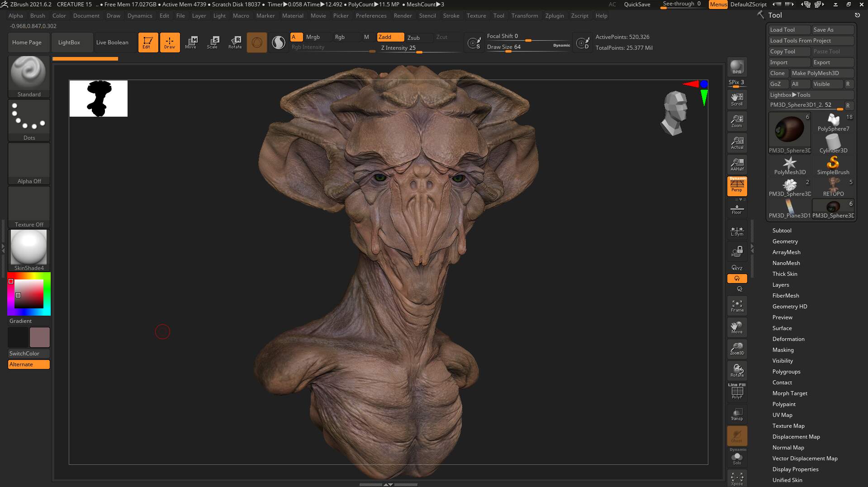The width and height of the screenshot is (868, 487).
Task: Open the Zplugin menu
Action: (555, 15)
